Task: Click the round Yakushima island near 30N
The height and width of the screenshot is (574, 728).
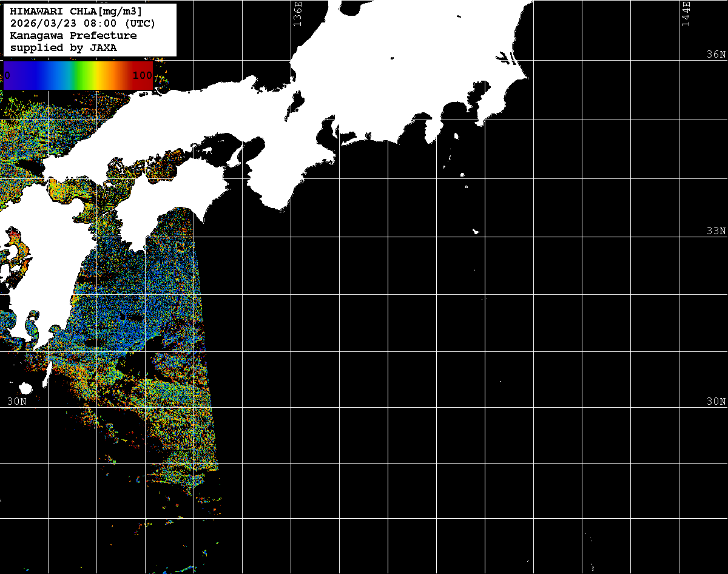Action: [25, 388]
